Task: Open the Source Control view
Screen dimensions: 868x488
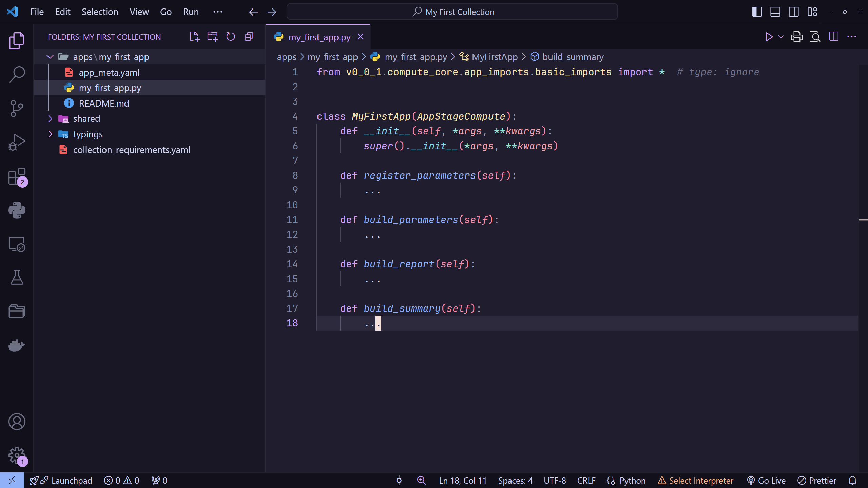Action: pos(16,108)
